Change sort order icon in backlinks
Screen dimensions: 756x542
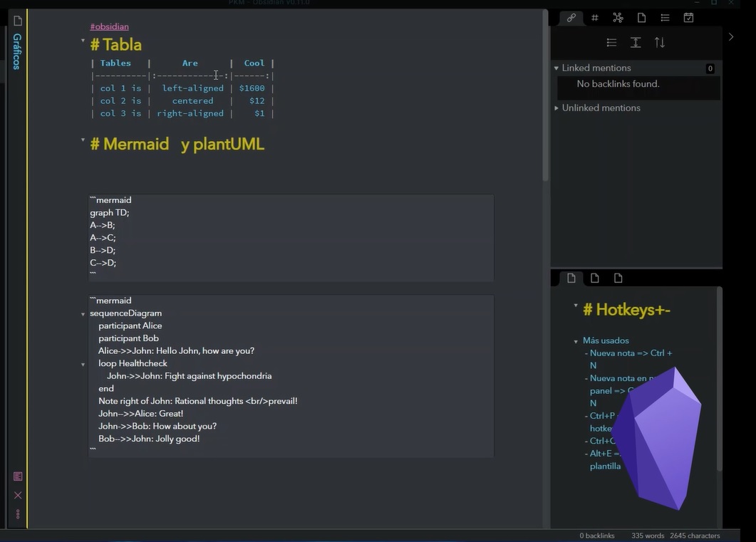tap(660, 43)
